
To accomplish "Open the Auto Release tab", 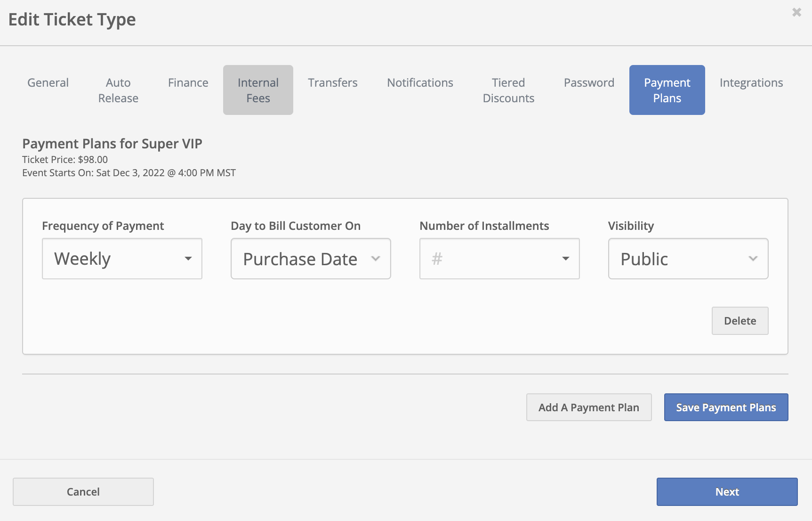I will (118, 90).
